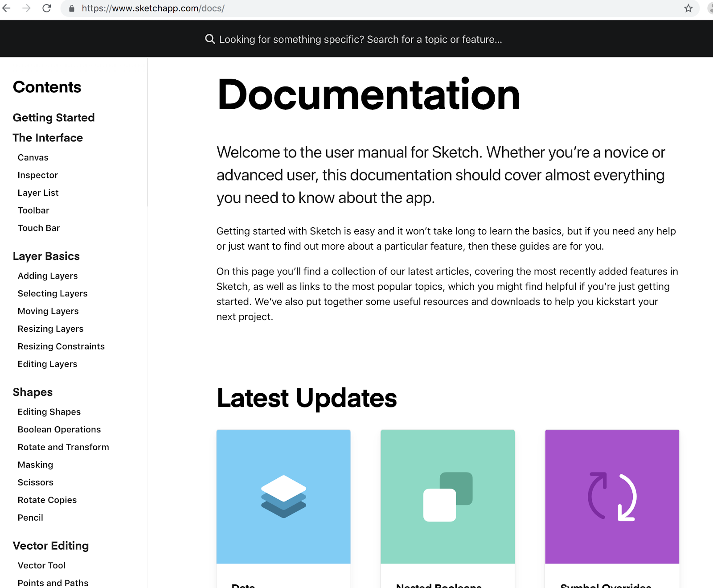Bookmark this page with the star icon
The height and width of the screenshot is (588, 713).
point(688,8)
